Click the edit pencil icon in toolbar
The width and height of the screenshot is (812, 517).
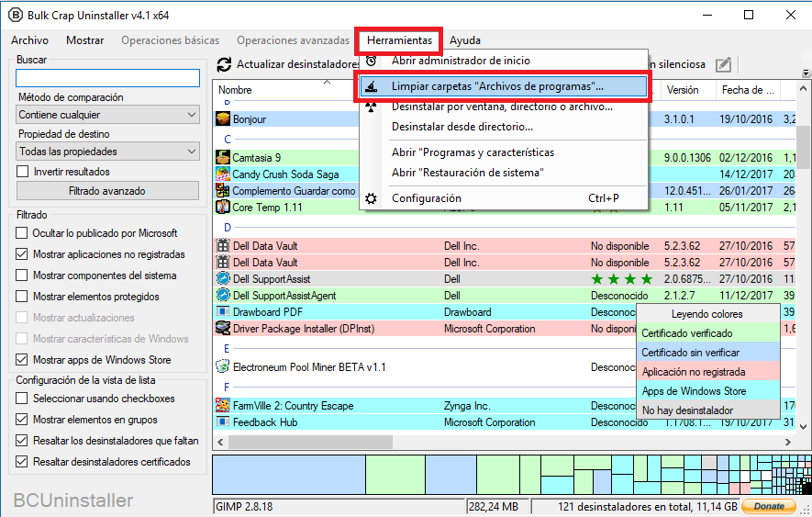pyautogui.click(x=723, y=65)
